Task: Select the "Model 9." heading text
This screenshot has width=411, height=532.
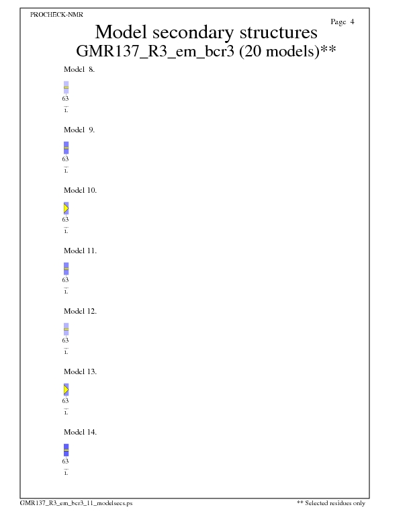Action: tap(79, 130)
